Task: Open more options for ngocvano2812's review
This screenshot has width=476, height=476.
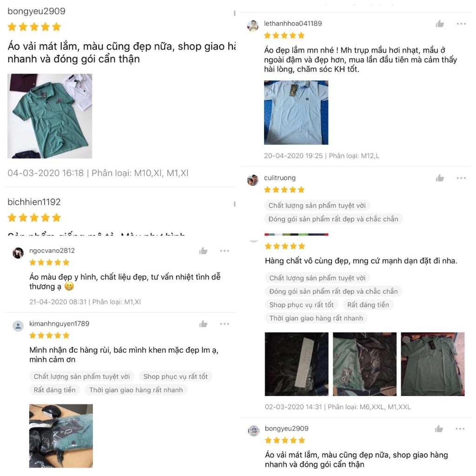Action: 225,251
